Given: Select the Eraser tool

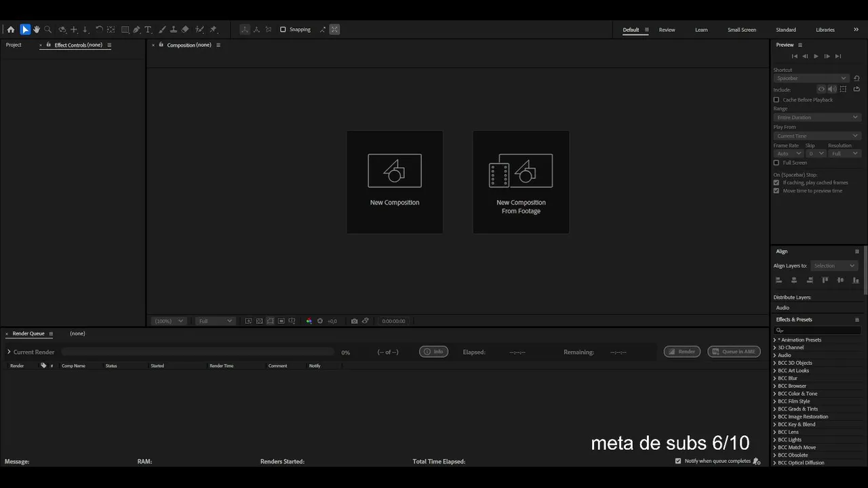Looking at the screenshot, I should point(185,30).
